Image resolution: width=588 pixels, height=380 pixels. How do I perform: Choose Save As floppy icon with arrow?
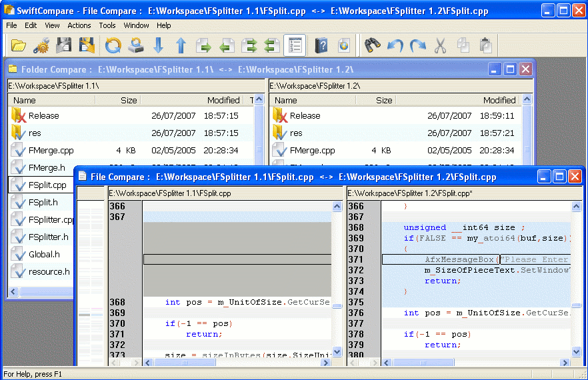coord(87,45)
